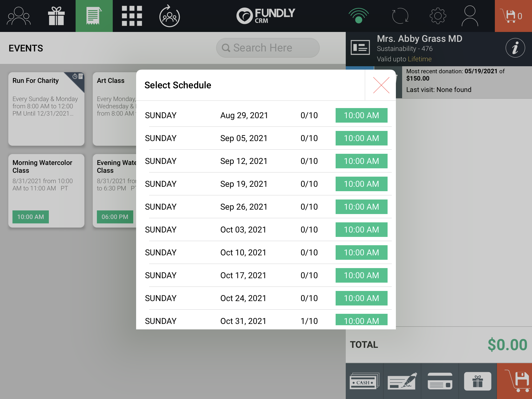532x399 pixels.
Task: Click the 1/10 capacity for Oct 31
Action: (309, 321)
